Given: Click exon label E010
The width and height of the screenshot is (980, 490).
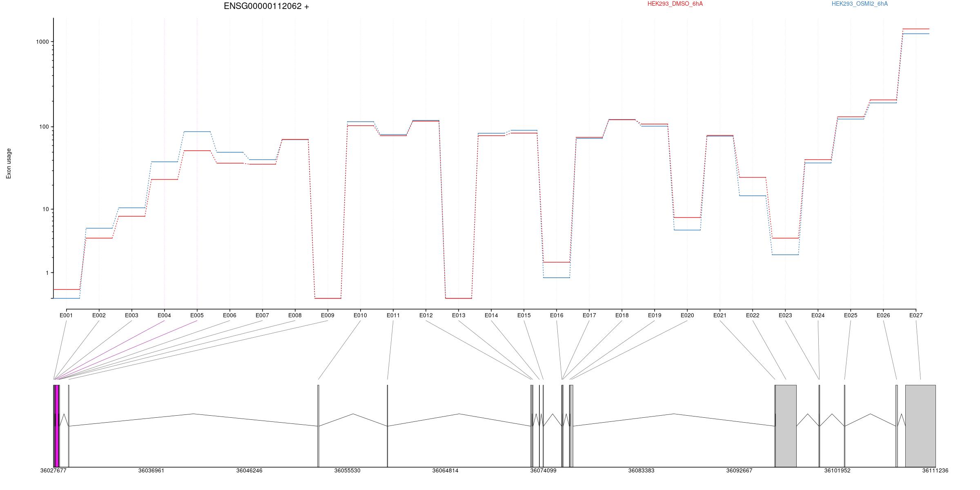Looking at the screenshot, I should [x=360, y=315].
